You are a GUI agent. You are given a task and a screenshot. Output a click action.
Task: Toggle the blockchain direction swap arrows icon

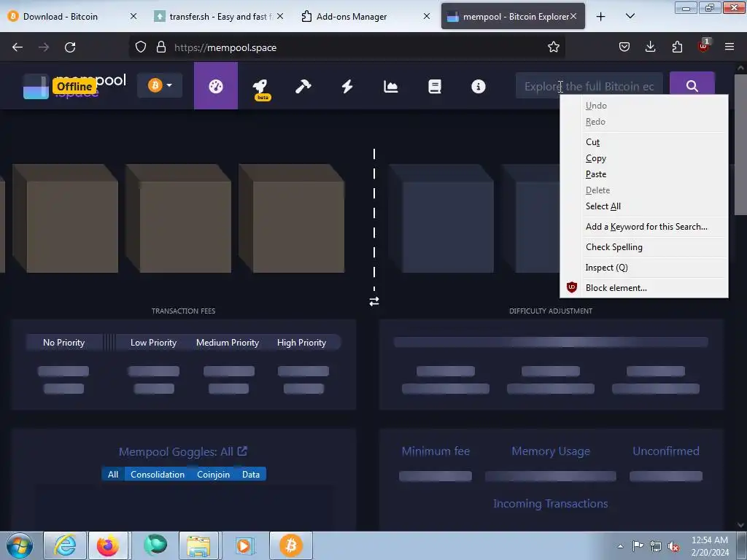click(x=374, y=301)
